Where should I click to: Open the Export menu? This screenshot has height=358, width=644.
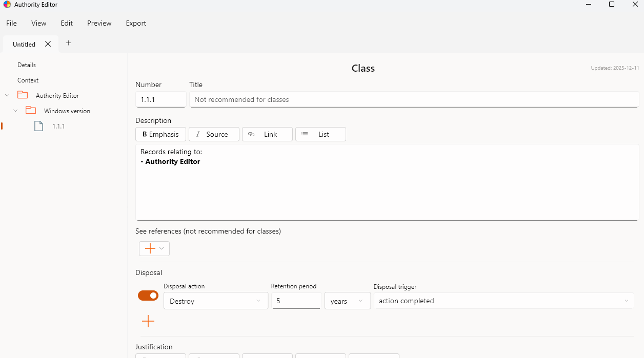(x=135, y=23)
